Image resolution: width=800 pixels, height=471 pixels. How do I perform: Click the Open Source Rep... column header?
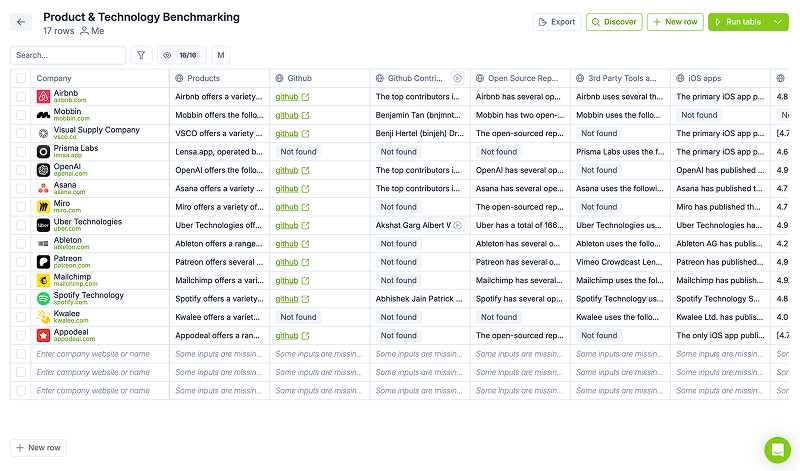(x=520, y=78)
